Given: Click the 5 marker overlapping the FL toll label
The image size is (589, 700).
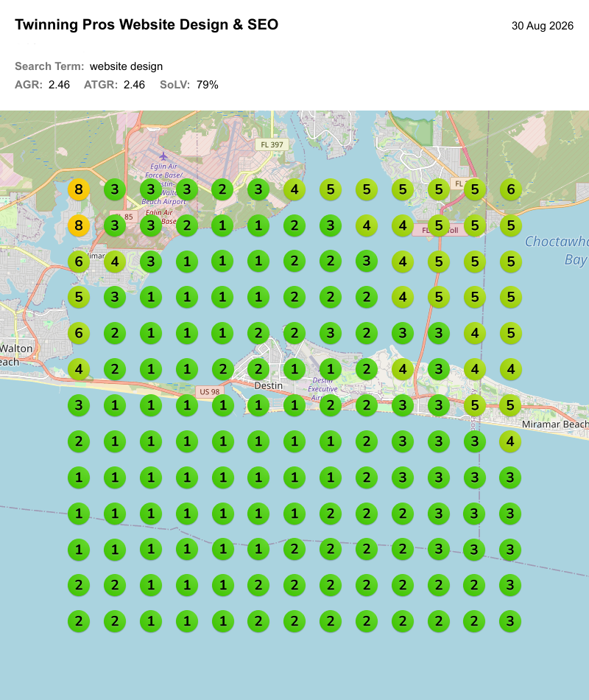Looking at the screenshot, I should pos(439,225).
